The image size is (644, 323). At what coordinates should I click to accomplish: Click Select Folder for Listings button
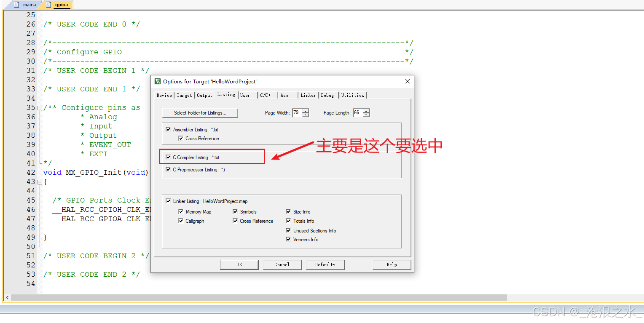[200, 113]
